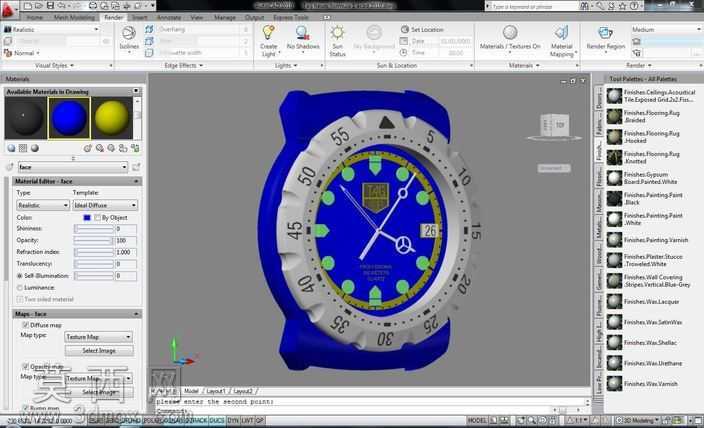Click the Save icon in quick access toolbar
704x428 pixels.
click(50, 5)
